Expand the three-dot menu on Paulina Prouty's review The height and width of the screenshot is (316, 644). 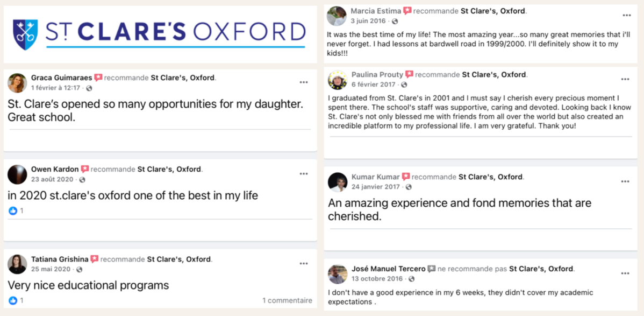(x=625, y=79)
